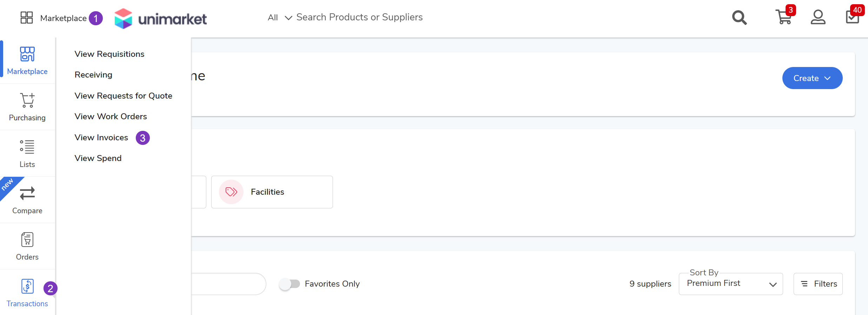Open View Requests for Quote
The image size is (868, 315).
[x=123, y=96]
